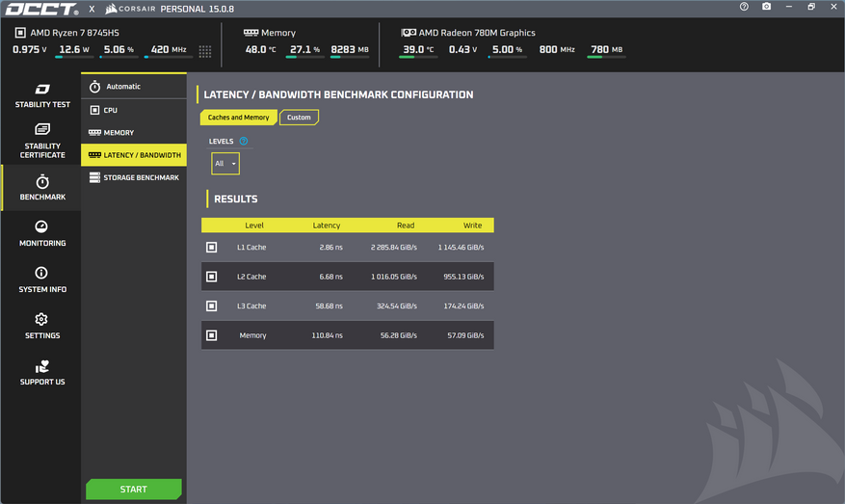The image size is (845, 504).
Task: Select the Storage Benchmark item
Action: tap(134, 178)
